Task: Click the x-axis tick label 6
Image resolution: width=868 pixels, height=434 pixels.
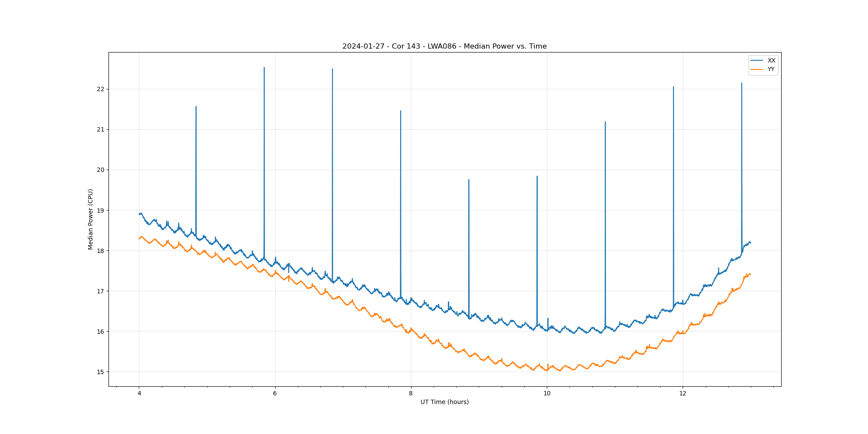Action: (x=275, y=394)
